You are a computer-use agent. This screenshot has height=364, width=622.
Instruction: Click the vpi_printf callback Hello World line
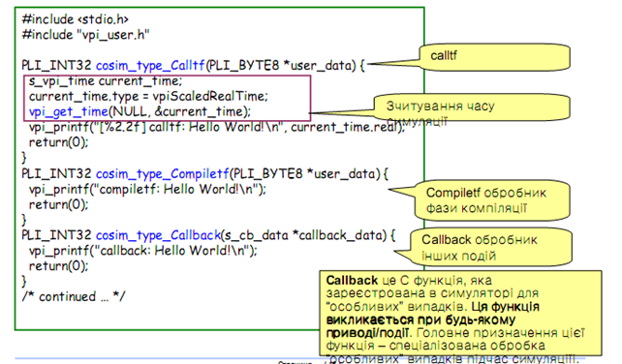click(x=142, y=251)
